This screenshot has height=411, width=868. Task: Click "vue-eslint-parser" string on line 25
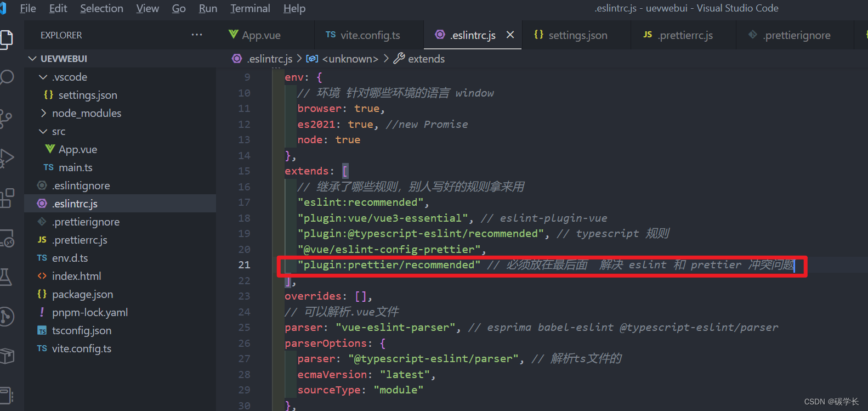pyautogui.click(x=395, y=328)
